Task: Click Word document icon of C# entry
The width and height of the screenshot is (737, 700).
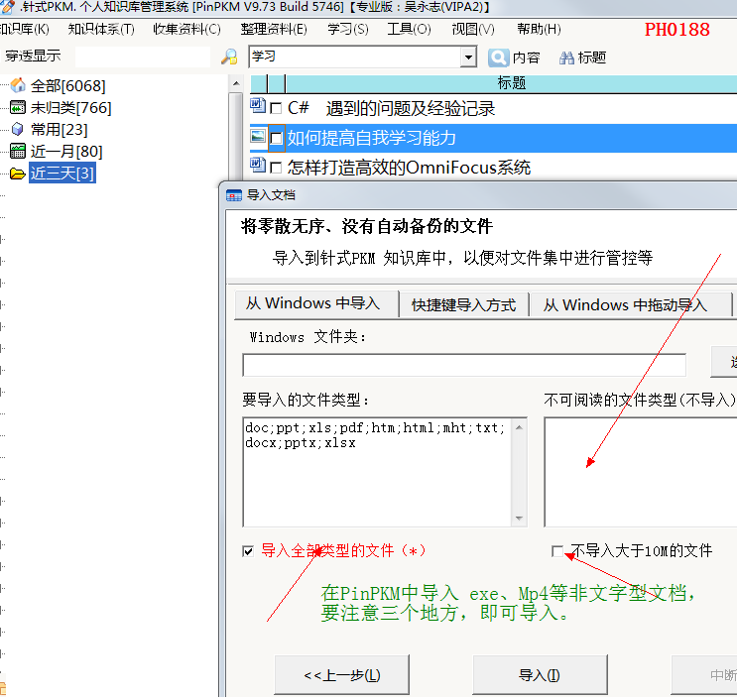Action: pos(258,107)
